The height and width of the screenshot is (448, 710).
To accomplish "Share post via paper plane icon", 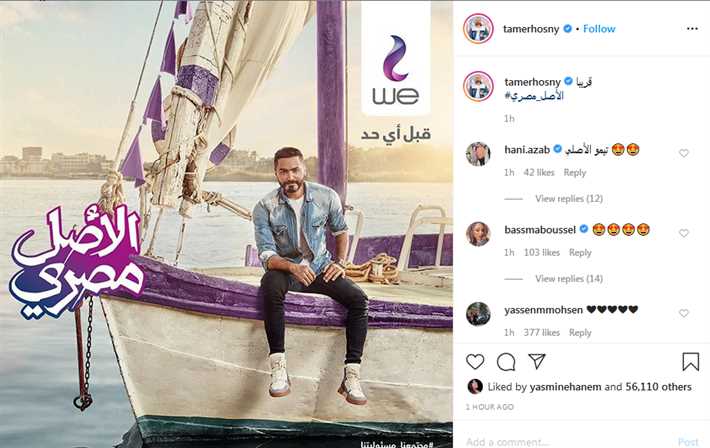I will click(537, 361).
